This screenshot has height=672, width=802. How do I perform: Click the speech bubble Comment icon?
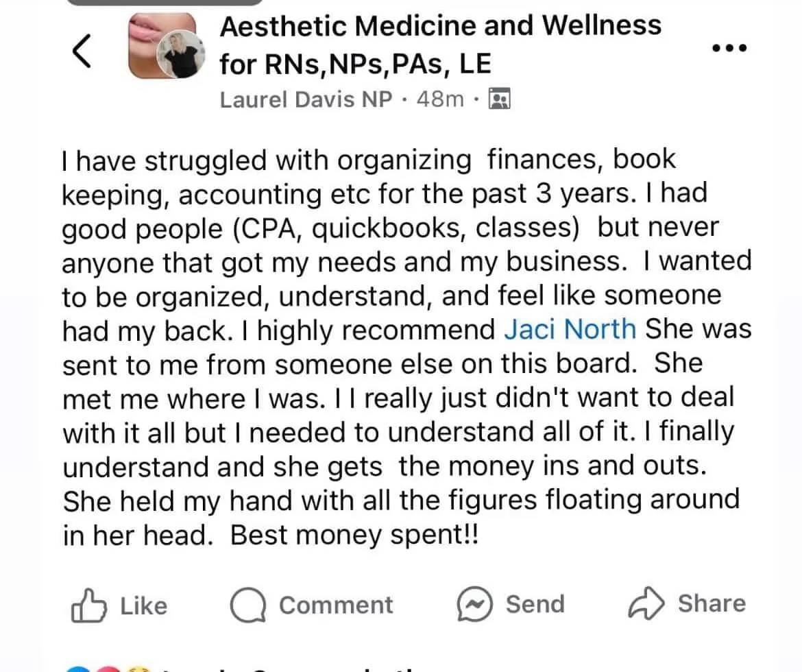250,605
